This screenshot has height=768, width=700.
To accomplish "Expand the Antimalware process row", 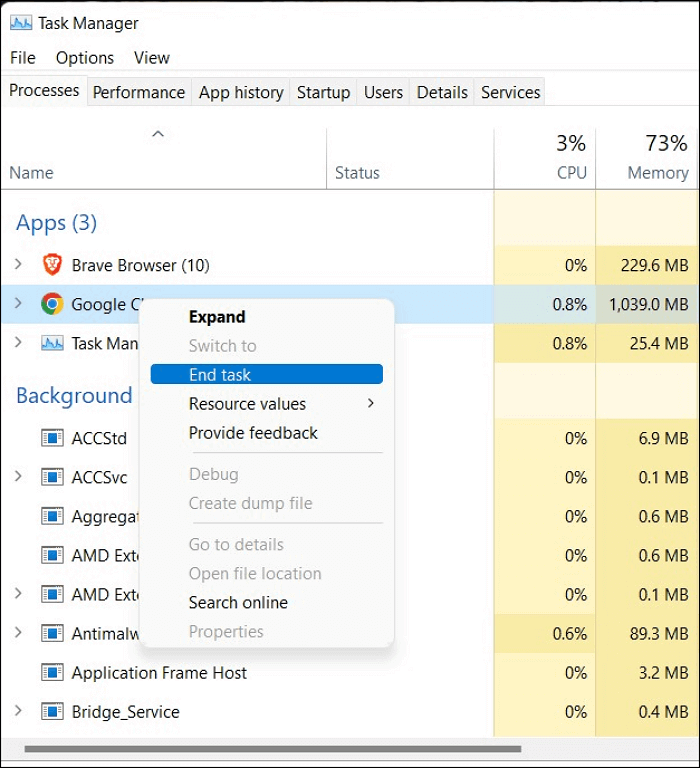I will point(19,633).
